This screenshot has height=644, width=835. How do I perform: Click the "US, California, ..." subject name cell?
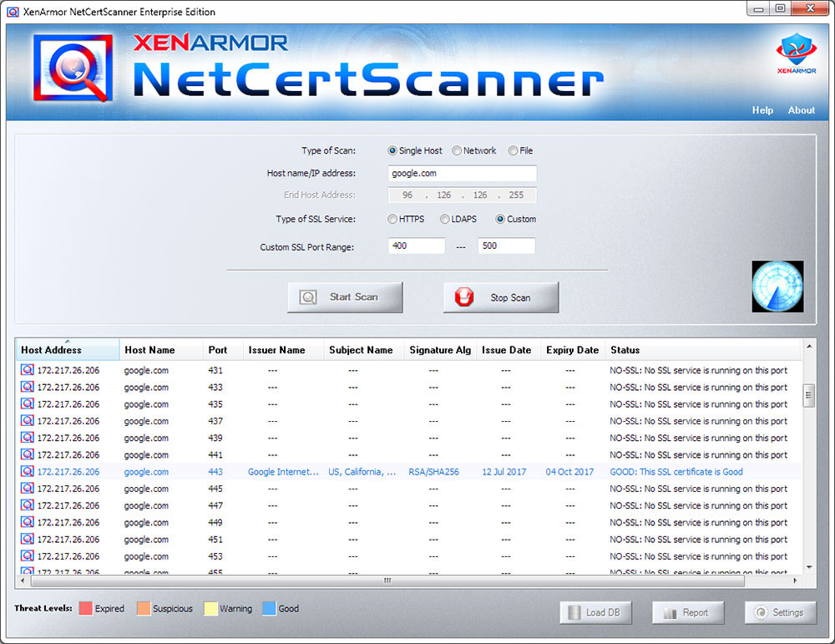[x=362, y=472]
